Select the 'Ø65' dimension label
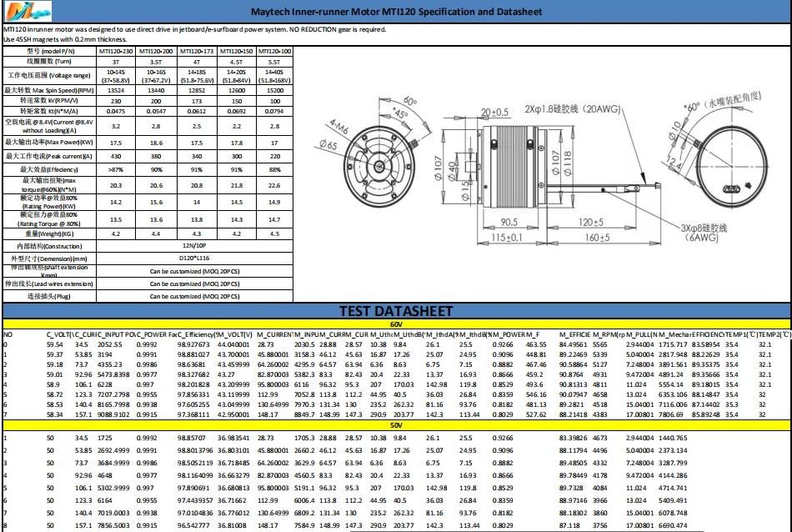 [x=328, y=145]
